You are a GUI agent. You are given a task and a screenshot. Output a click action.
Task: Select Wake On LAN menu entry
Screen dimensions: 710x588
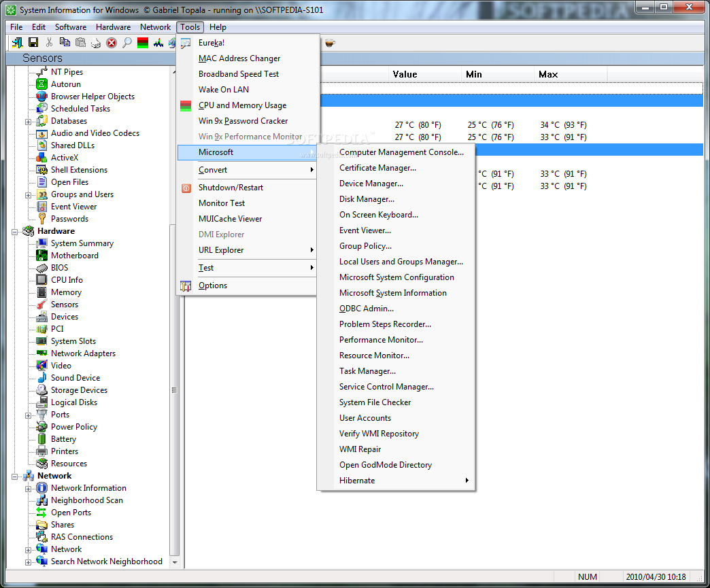click(x=247, y=90)
